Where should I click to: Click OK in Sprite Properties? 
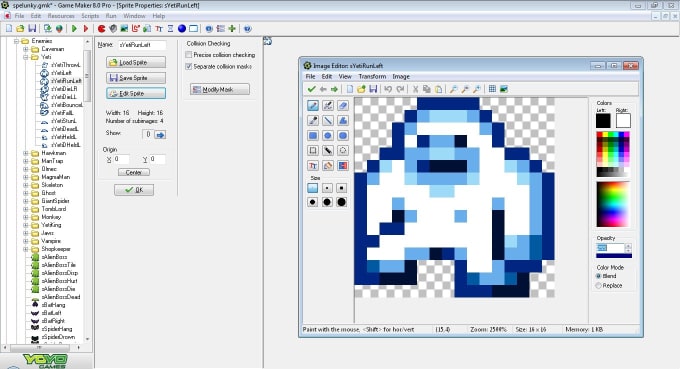coord(134,190)
